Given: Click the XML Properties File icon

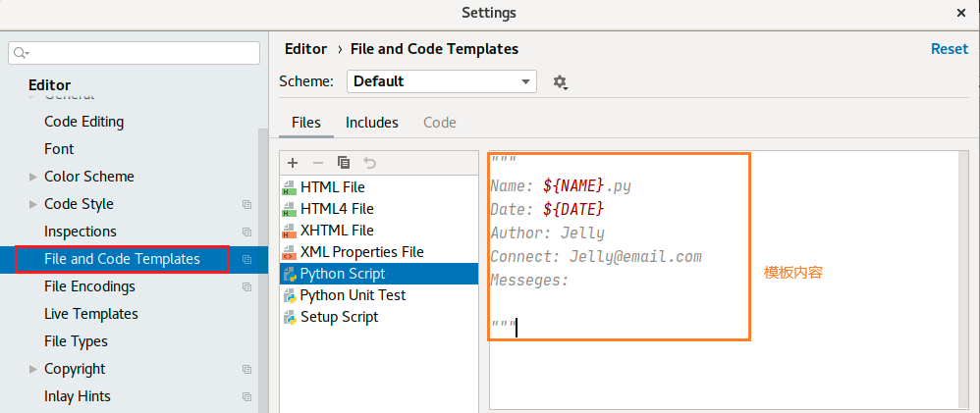Looking at the screenshot, I should click(x=290, y=252).
